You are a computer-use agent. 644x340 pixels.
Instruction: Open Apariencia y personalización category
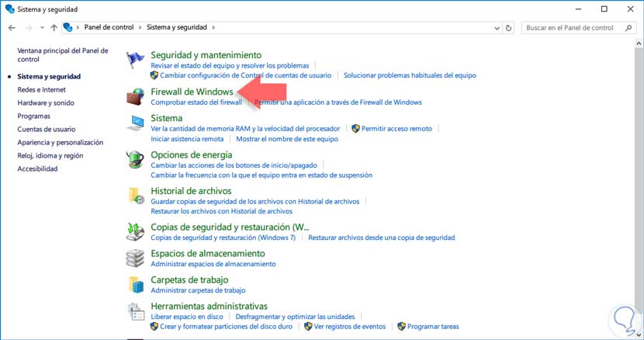click(61, 142)
